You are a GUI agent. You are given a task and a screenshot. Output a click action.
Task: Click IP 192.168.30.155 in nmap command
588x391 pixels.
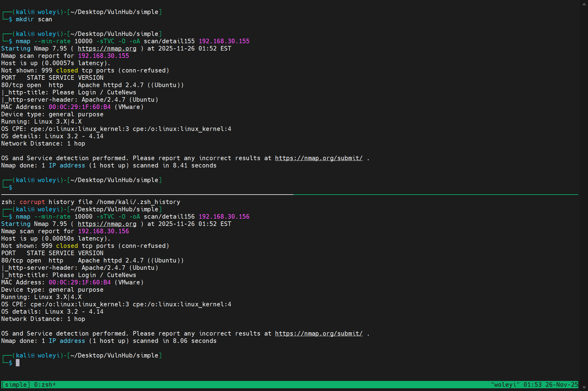(224, 41)
